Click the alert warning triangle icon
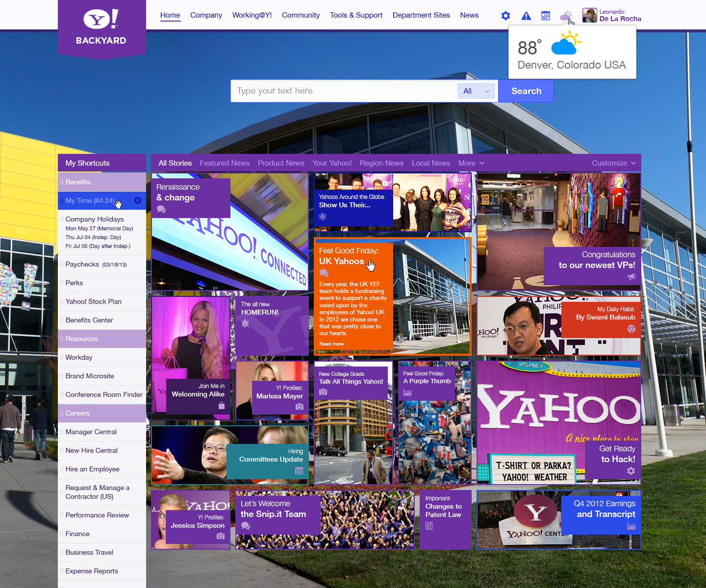This screenshot has height=588, width=706. click(526, 16)
